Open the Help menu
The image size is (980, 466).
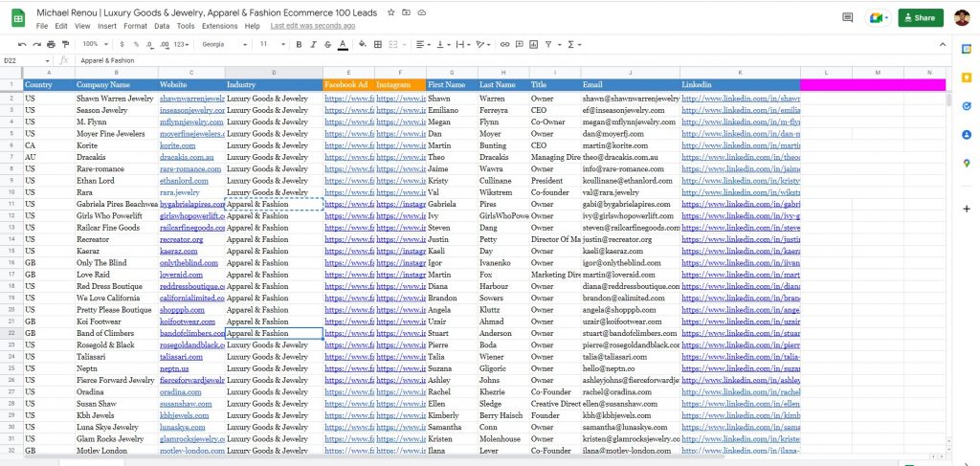coord(253,26)
